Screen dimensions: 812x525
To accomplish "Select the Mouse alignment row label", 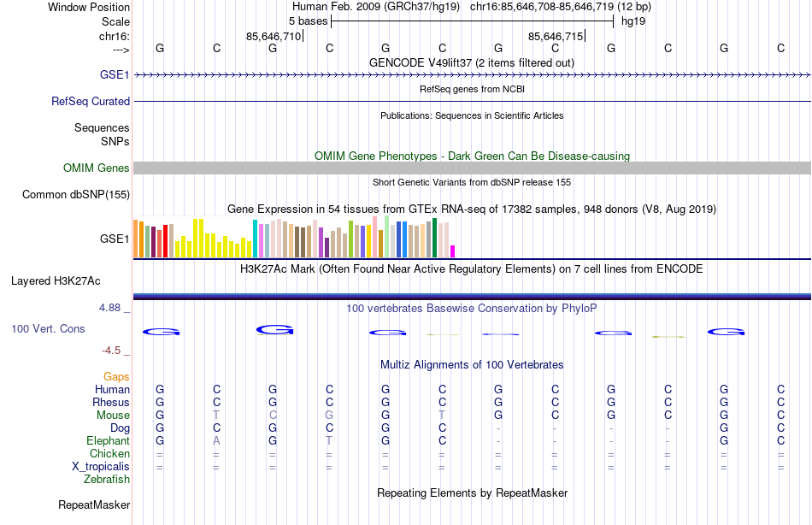I will 113,416.
